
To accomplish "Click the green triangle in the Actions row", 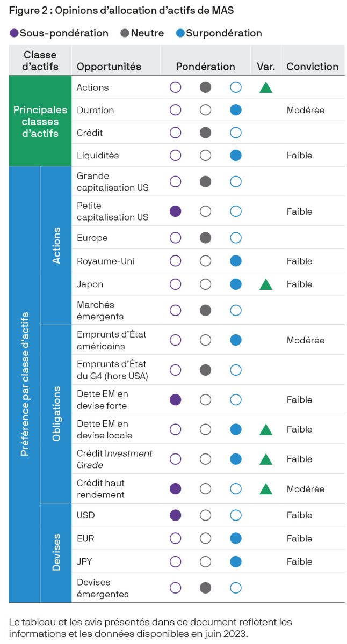I will pyautogui.click(x=265, y=87).
